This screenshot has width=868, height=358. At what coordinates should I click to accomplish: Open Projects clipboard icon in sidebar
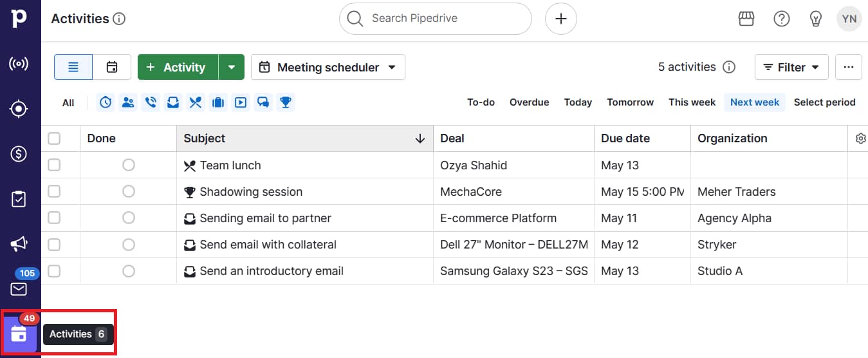pyautogui.click(x=19, y=199)
